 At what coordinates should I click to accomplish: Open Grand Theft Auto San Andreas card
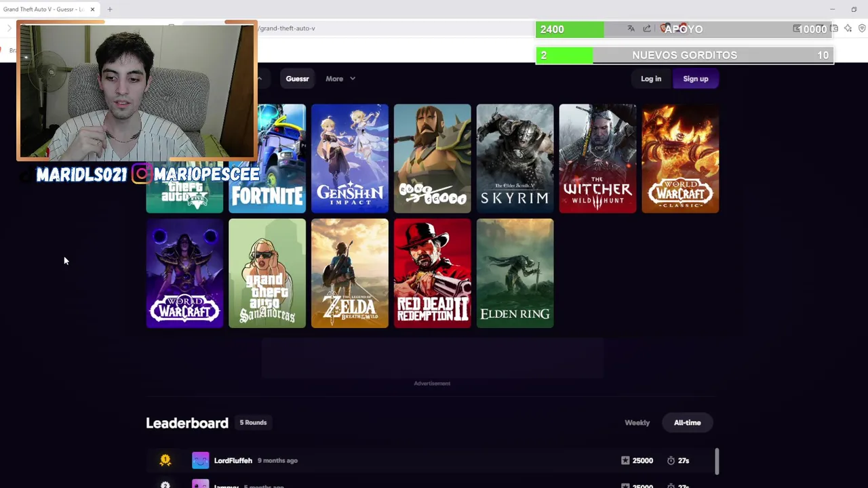(267, 273)
